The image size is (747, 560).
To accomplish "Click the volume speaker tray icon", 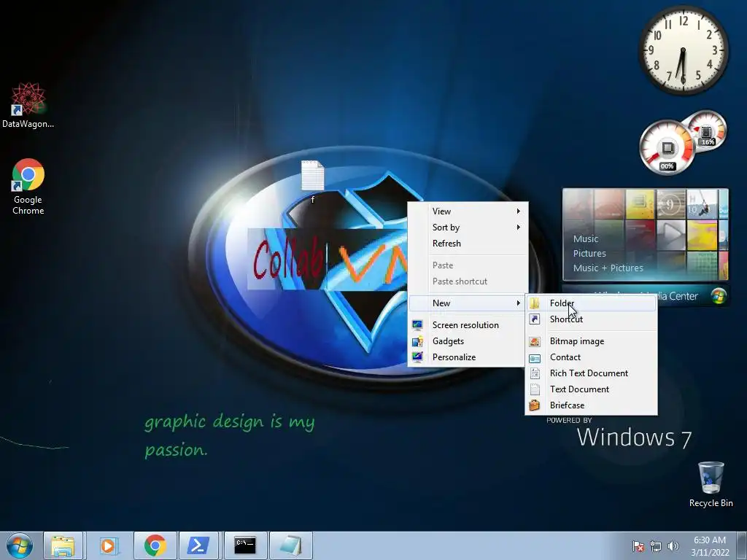I will click(673, 546).
